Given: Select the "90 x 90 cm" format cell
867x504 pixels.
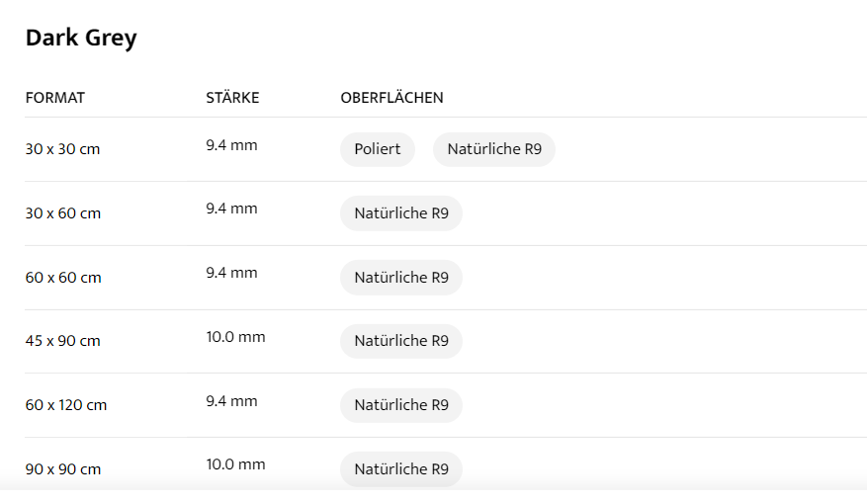Looking at the screenshot, I should pyautogui.click(x=63, y=469).
